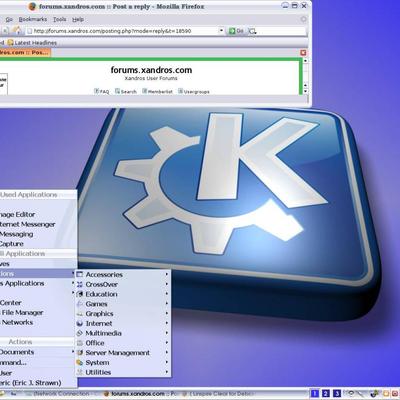400x400 pixels.
Task: Click the Internet category globe icon
Action: click(80, 323)
